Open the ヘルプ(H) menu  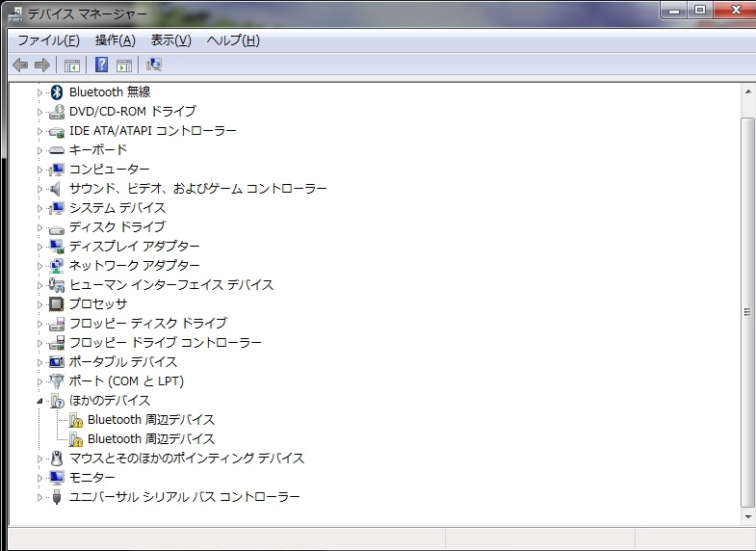(x=233, y=40)
